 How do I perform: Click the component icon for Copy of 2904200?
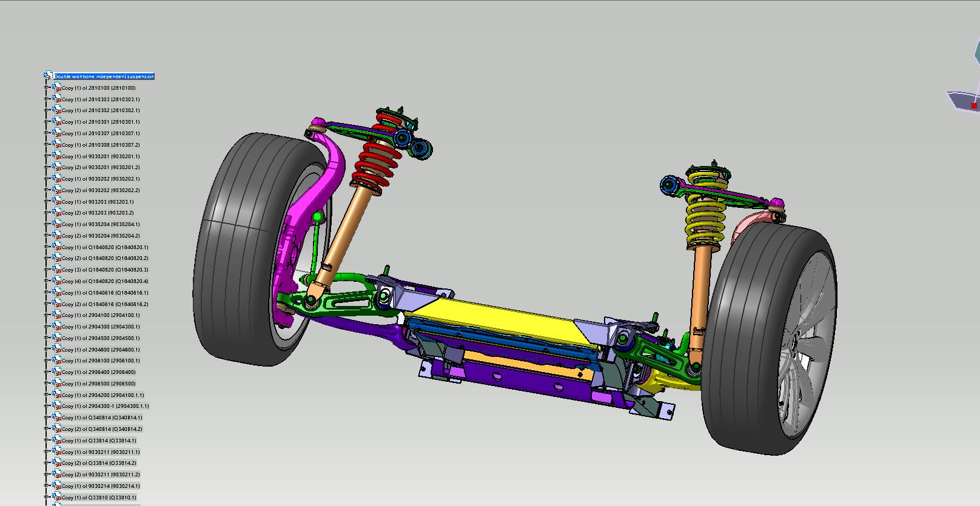(x=57, y=395)
